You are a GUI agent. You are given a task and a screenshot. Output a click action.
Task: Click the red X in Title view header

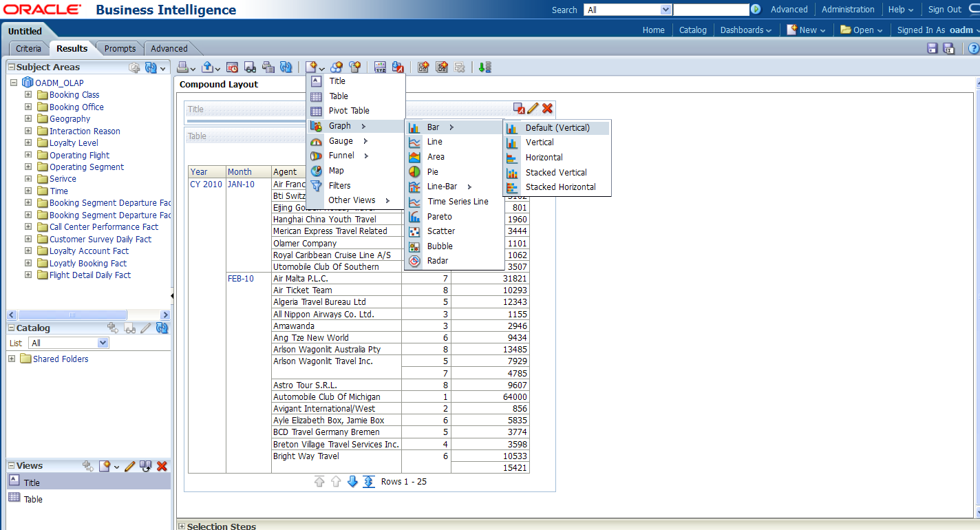tap(548, 108)
